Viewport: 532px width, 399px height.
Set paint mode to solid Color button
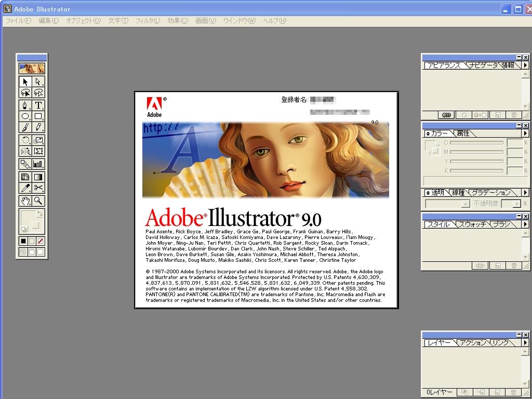pos(23,241)
